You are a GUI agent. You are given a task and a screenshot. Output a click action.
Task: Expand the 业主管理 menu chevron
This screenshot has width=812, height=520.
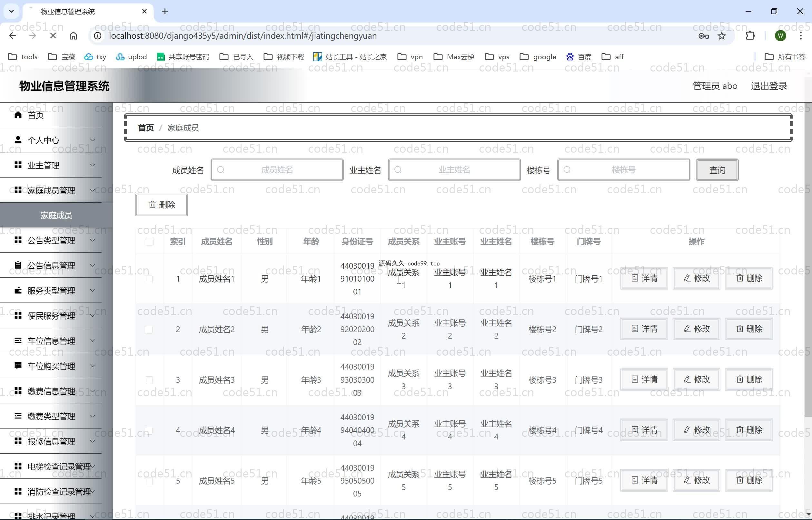tap(93, 165)
